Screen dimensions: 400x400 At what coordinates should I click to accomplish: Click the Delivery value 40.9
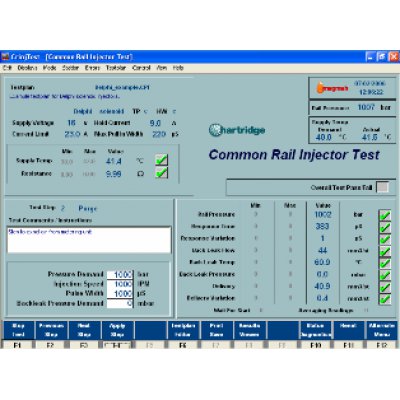322,286
